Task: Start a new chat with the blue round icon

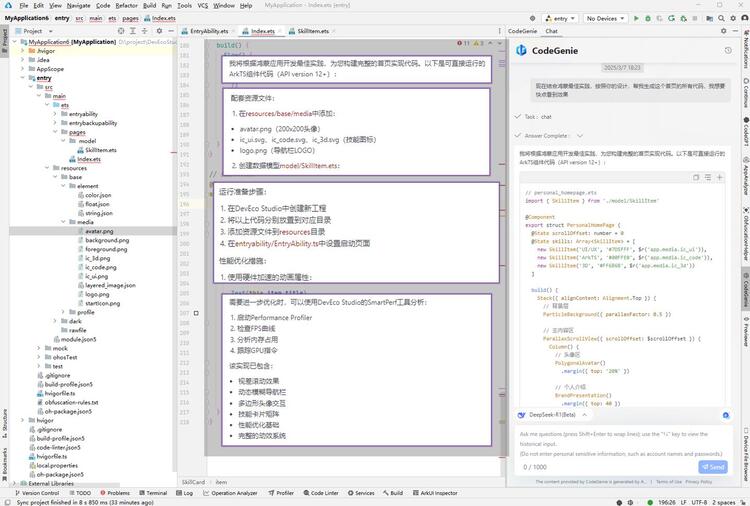Action: click(726, 415)
